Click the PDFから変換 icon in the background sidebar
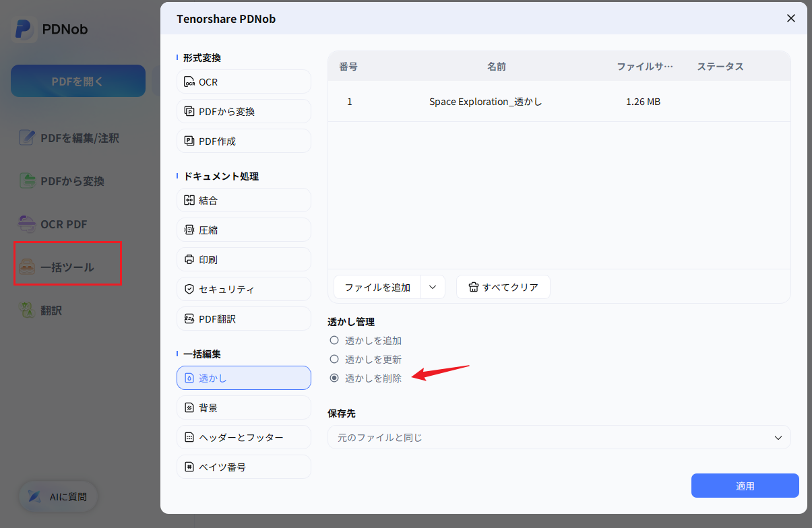The image size is (812, 528). [x=26, y=181]
